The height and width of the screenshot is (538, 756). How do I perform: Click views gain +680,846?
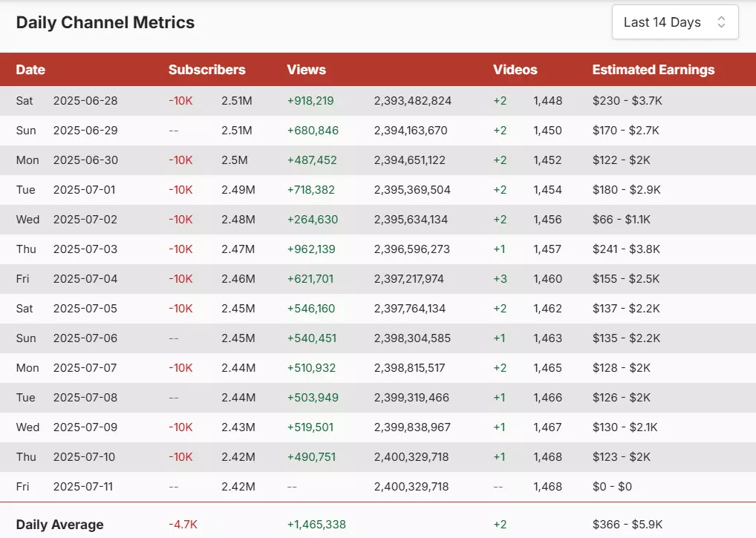tap(313, 131)
